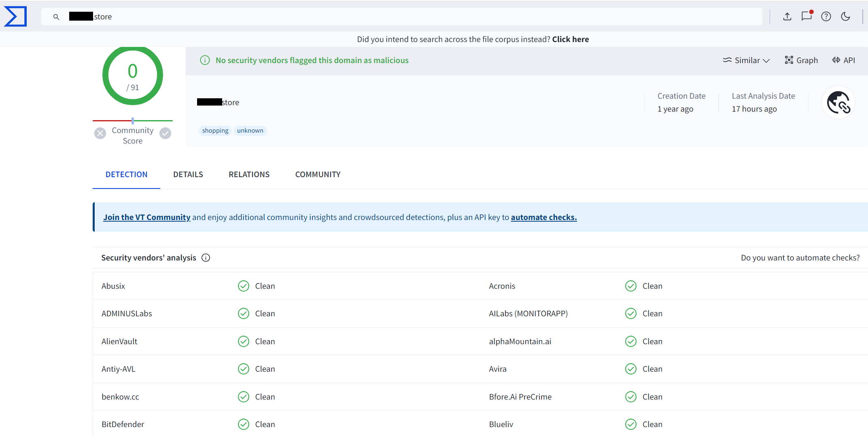
Task: Click the automate checks link
Action: point(543,217)
